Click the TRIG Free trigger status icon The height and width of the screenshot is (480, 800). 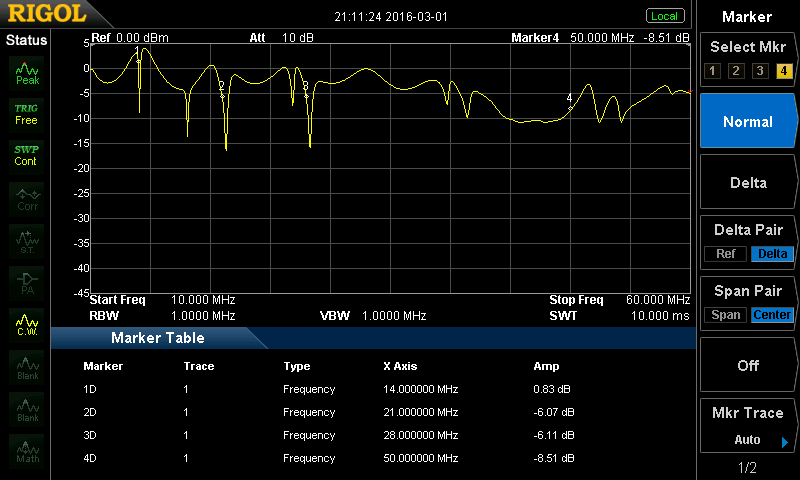click(27, 113)
